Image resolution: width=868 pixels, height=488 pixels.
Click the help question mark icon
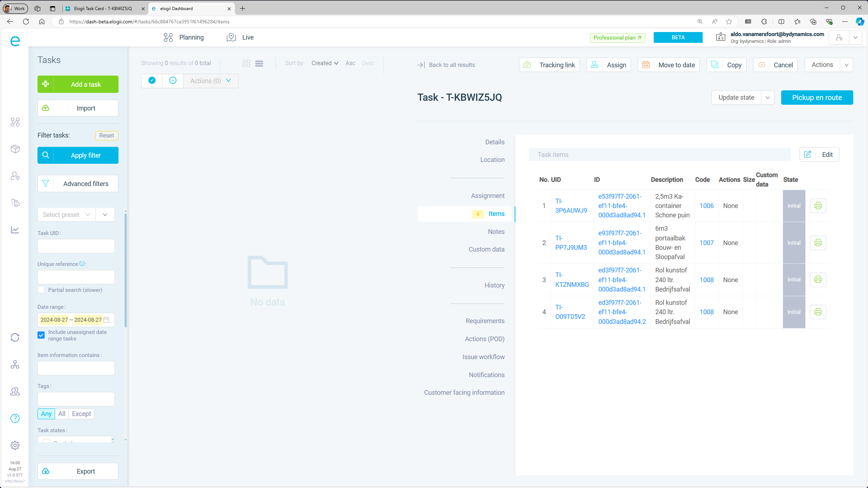[x=15, y=418]
